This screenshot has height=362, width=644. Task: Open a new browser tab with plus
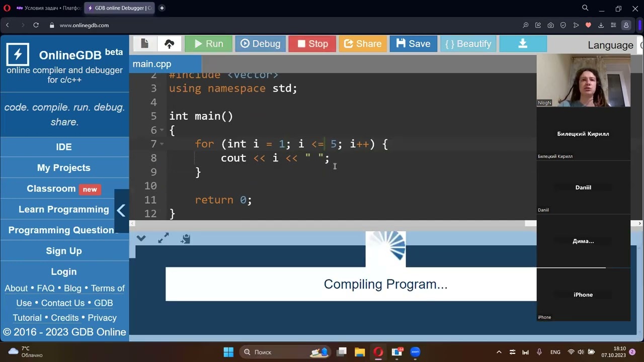point(162,8)
